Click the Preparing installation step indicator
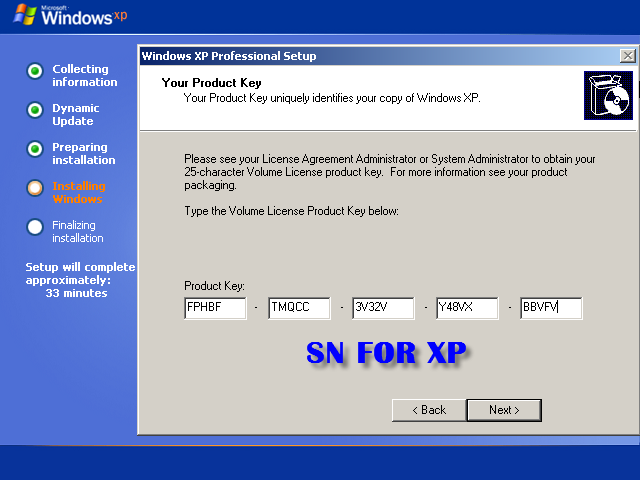Screen dimensions: 640x480 pyautogui.click(x=35, y=149)
